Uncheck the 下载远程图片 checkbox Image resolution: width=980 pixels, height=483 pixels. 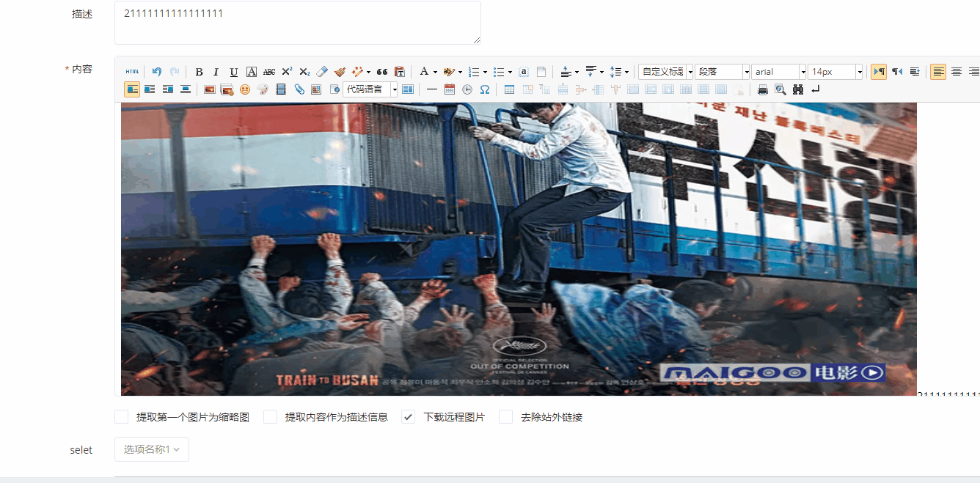pyautogui.click(x=409, y=417)
